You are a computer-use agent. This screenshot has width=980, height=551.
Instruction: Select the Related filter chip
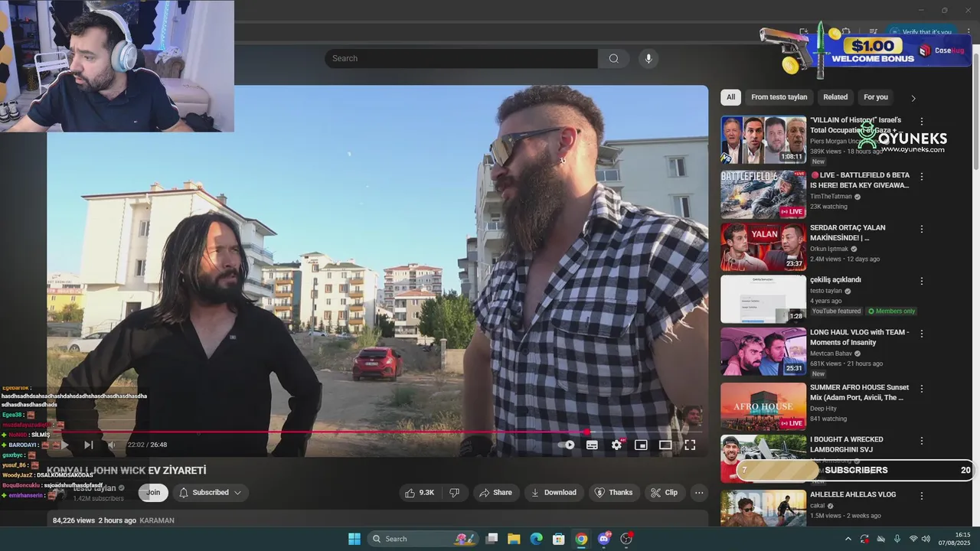(x=835, y=97)
